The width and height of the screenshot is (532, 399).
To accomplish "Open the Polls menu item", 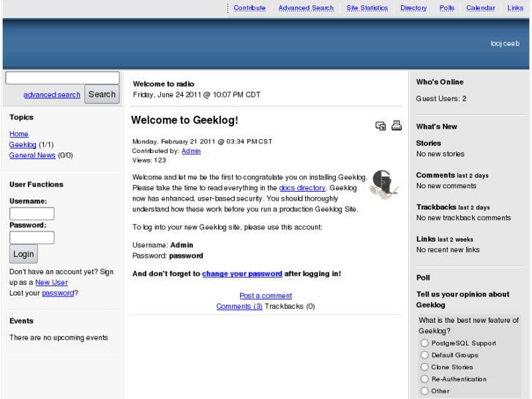I will click(447, 8).
